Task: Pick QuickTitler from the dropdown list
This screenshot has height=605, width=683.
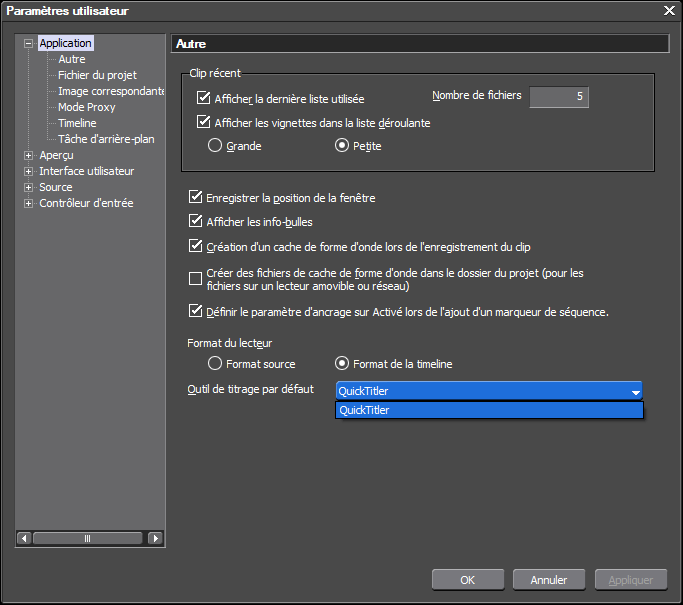Action: click(489, 411)
